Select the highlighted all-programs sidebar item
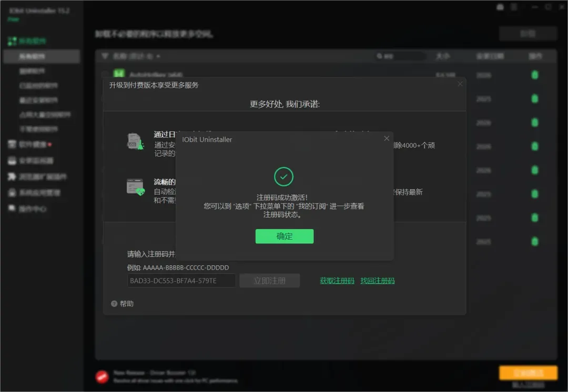The image size is (568, 392). (x=42, y=56)
